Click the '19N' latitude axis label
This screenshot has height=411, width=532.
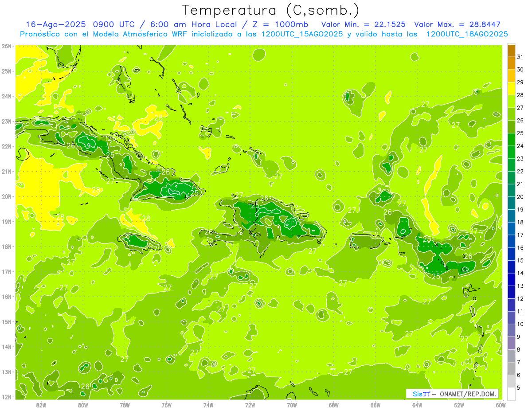7,222
